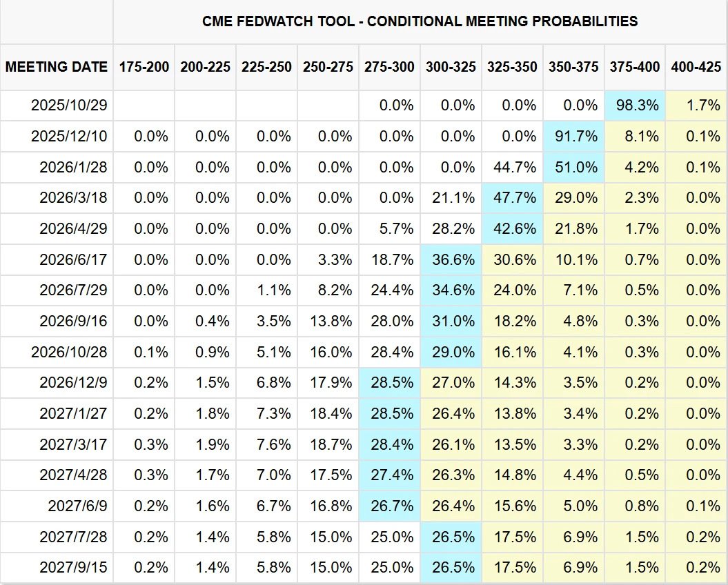Screen dimensions: 728x585
Task: Click the highlighted 98.3% probability cell
Action: [635, 106]
